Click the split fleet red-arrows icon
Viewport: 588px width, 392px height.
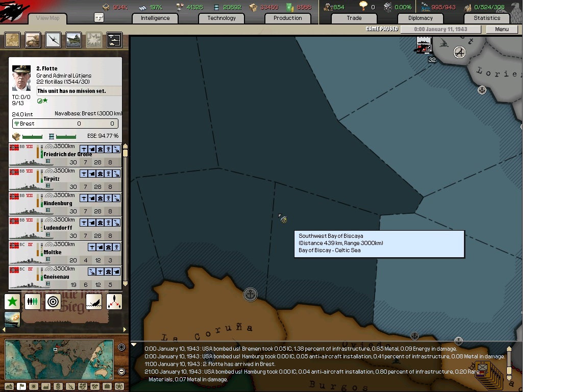(x=114, y=302)
